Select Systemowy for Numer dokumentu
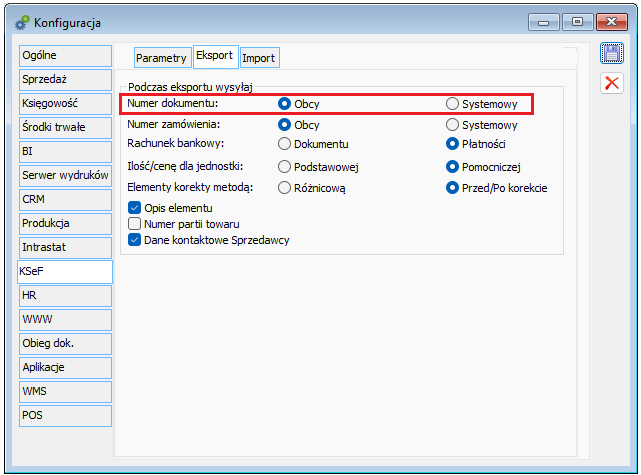 coord(453,103)
